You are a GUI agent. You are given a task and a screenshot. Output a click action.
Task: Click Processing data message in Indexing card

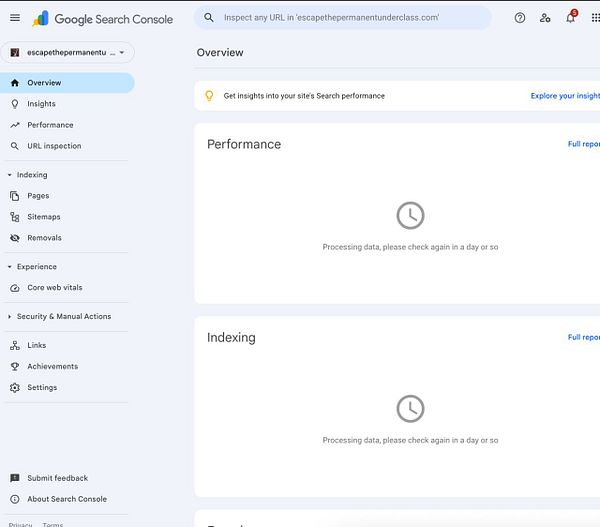pyautogui.click(x=410, y=440)
